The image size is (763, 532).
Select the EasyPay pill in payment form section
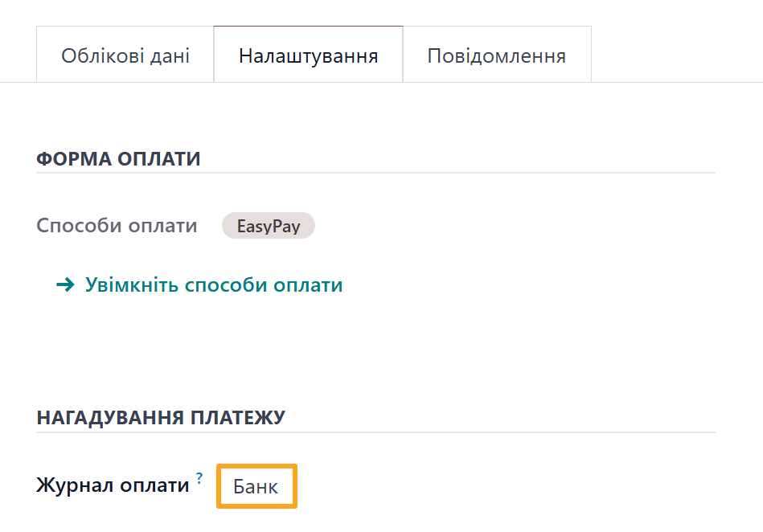(x=269, y=226)
